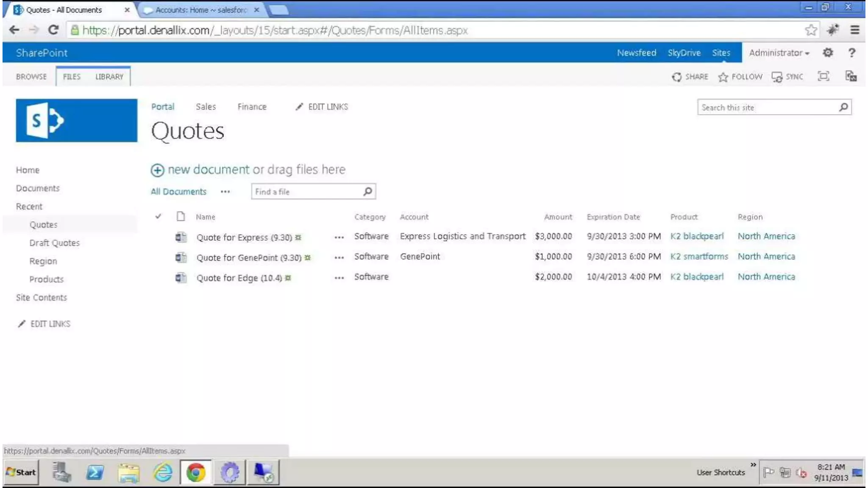
Task: Open the views ellipsis beside All Documents
Action: pyautogui.click(x=225, y=192)
